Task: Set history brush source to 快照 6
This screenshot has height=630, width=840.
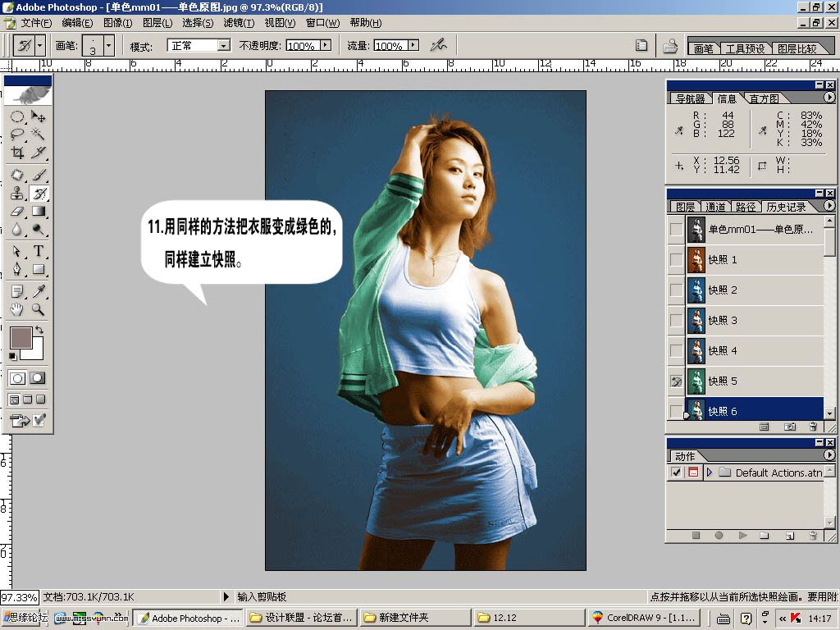Action: click(x=677, y=411)
